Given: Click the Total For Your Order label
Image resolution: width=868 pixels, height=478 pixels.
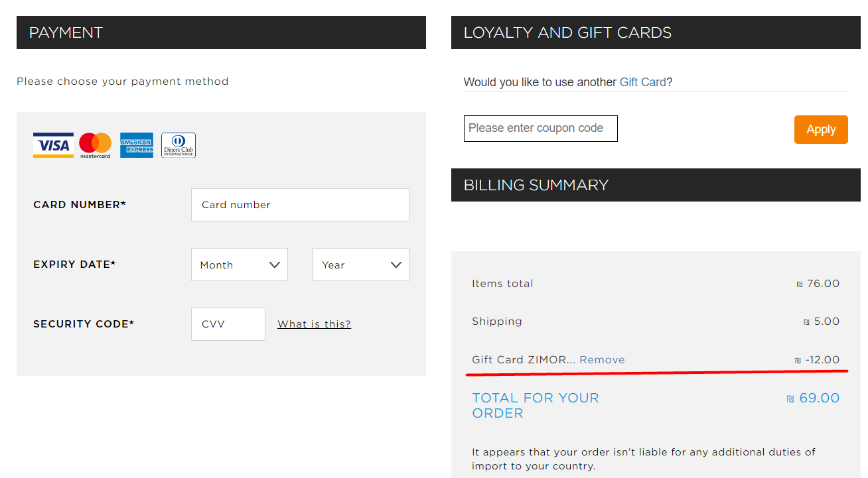Looking at the screenshot, I should coord(535,405).
